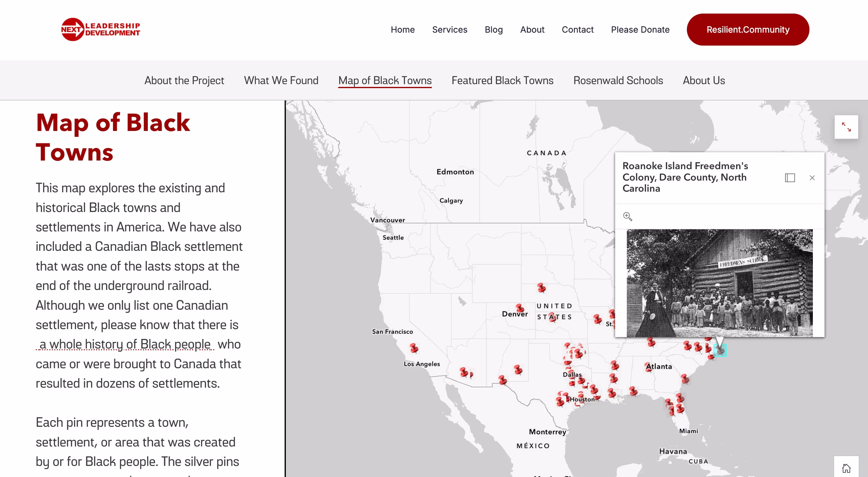The height and width of the screenshot is (477, 868).
Task: Open the Contact page
Action: click(578, 30)
